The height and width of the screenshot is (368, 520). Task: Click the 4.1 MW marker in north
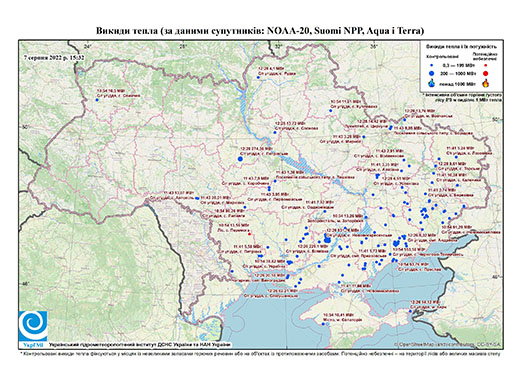258,77
